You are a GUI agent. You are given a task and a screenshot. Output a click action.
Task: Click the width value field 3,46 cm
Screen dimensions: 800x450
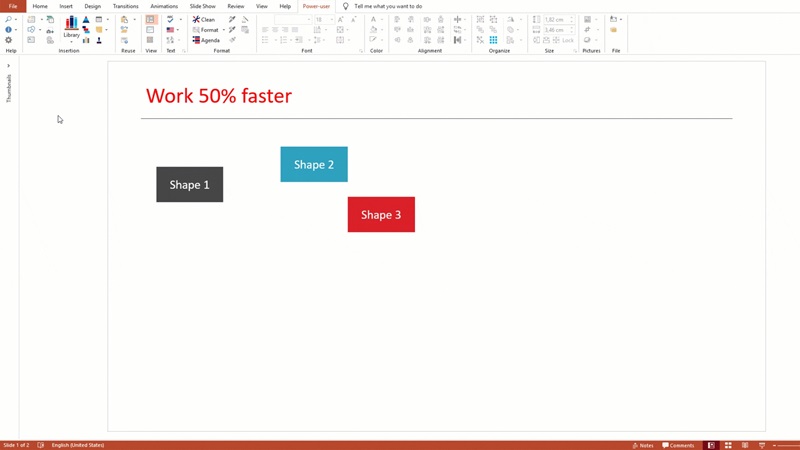(559, 30)
